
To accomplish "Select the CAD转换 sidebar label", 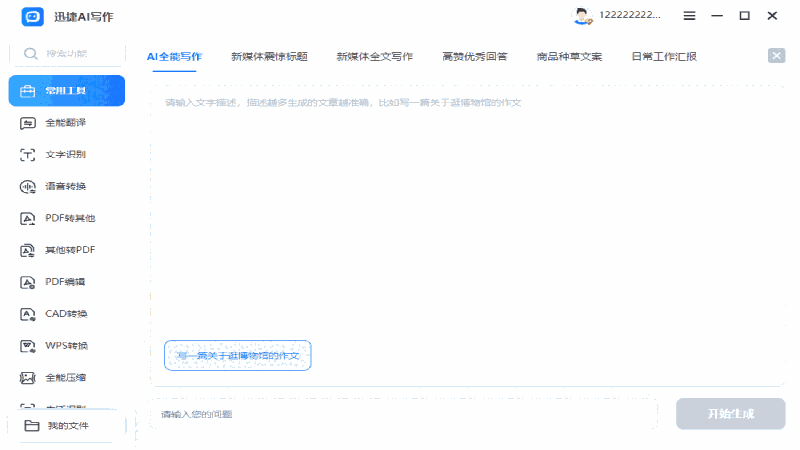I will (x=66, y=314).
